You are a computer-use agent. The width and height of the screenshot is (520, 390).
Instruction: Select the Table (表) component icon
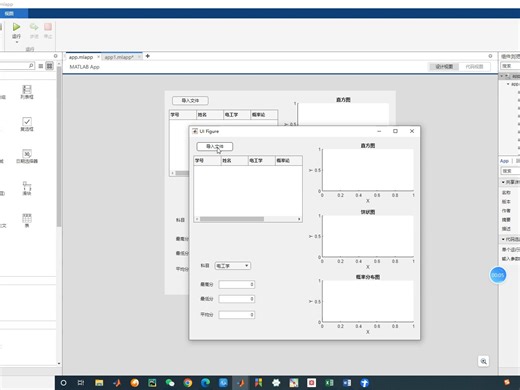(27, 218)
